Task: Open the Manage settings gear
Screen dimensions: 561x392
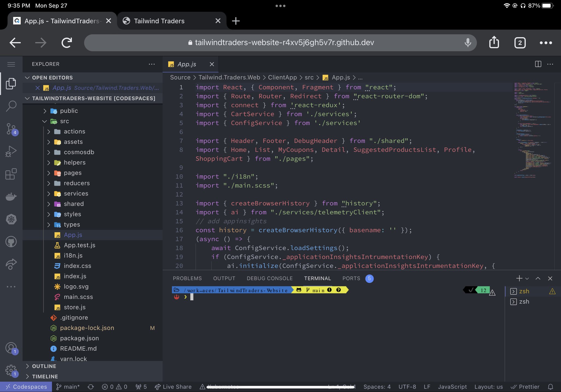Action: pyautogui.click(x=11, y=371)
